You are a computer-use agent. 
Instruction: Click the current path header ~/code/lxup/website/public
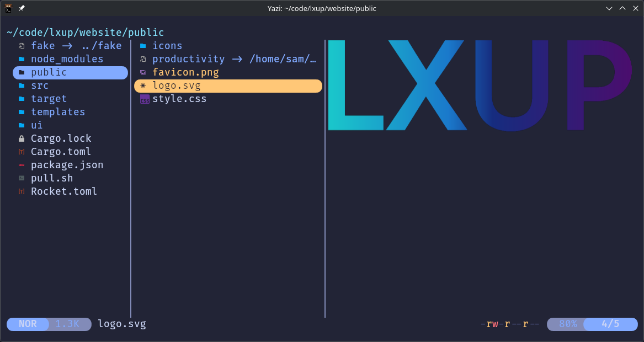[86, 33]
